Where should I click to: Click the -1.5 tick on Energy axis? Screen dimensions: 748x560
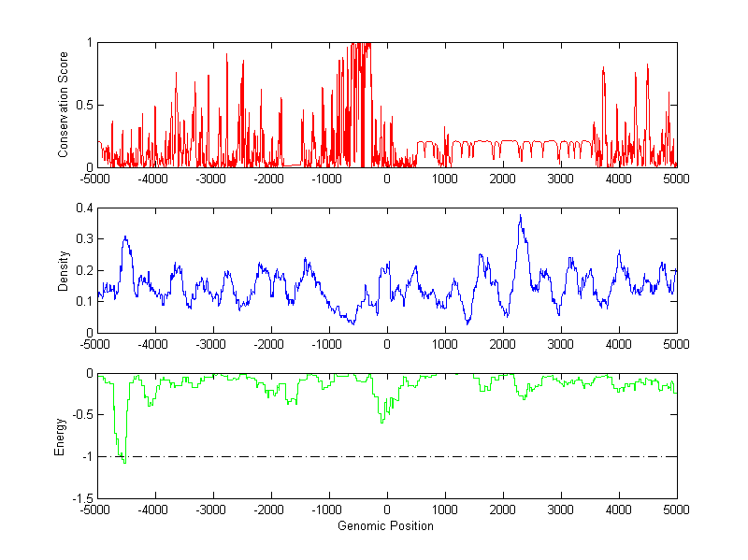[80, 499]
